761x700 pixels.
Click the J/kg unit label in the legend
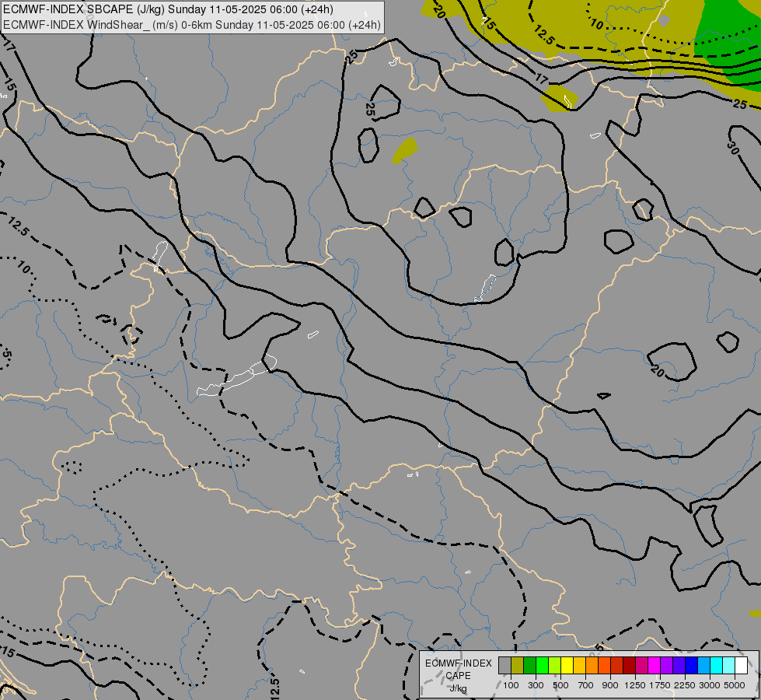(x=458, y=688)
